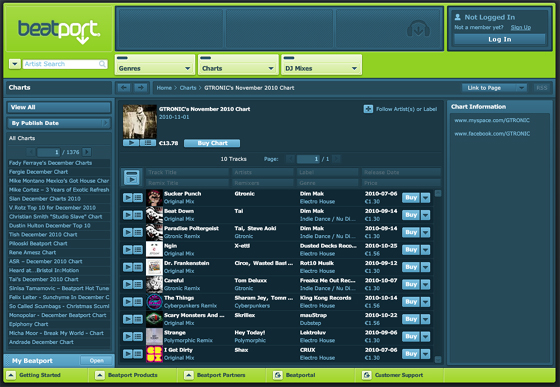Image resolution: width=560 pixels, height=387 pixels.
Task: Click the Log In button
Action: [x=500, y=39]
